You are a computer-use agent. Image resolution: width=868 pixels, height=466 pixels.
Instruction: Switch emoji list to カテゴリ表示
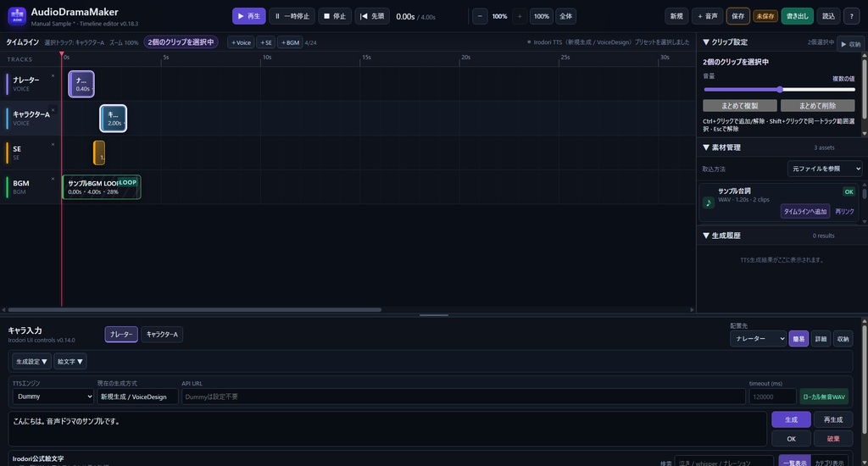click(x=829, y=463)
